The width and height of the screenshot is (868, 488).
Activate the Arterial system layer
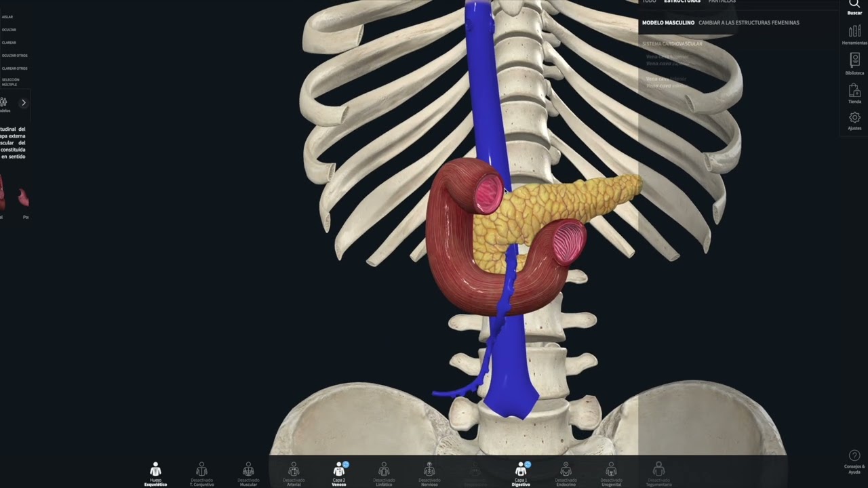point(294,474)
